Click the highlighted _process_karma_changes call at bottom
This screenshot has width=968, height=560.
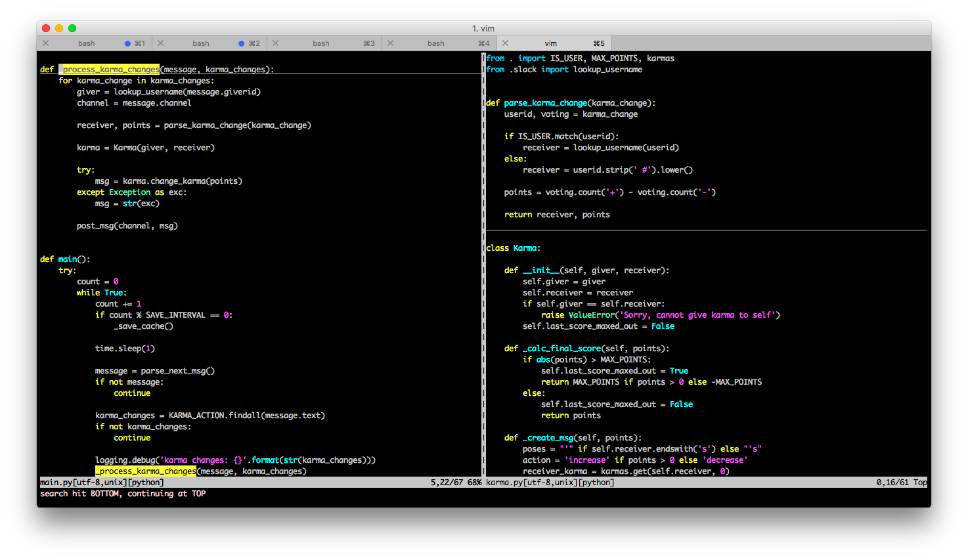(145, 471)
